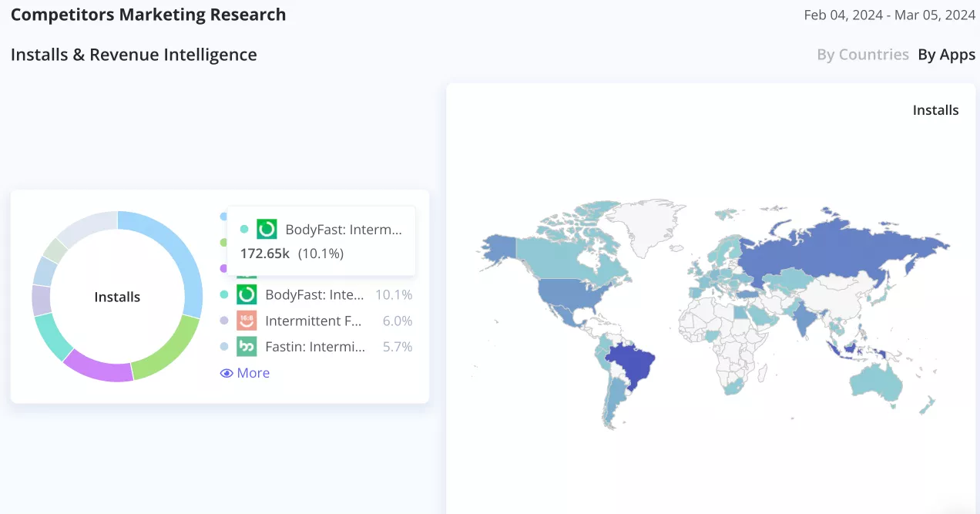Viewport: 980px width, 514px height.
Task: Select the large sky-blue donut chart segment
Action: pyautogui.click(x=183, y=254)
